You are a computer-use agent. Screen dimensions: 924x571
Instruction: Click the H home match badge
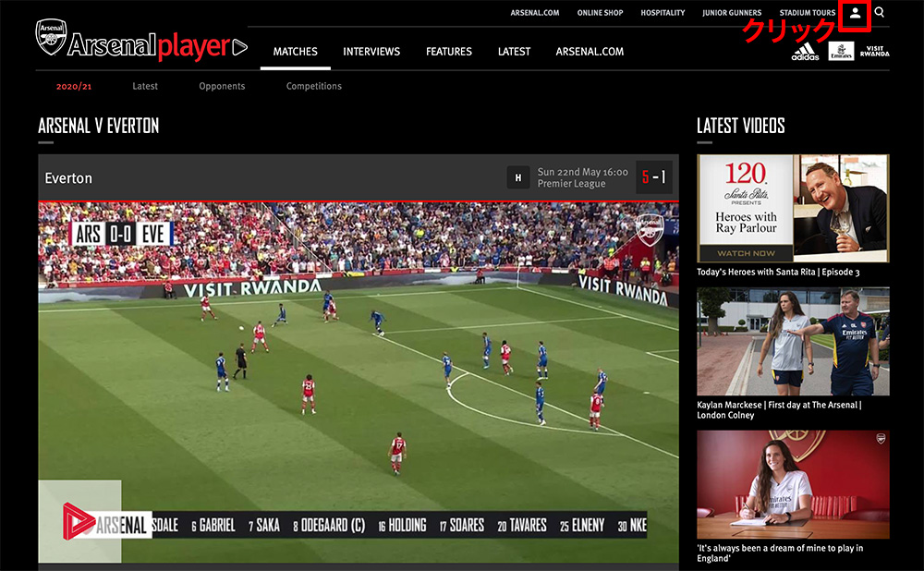(x=518, y=177)
